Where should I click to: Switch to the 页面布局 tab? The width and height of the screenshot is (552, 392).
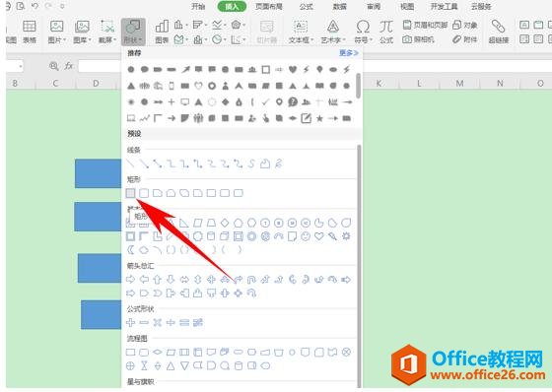(269, 6)
